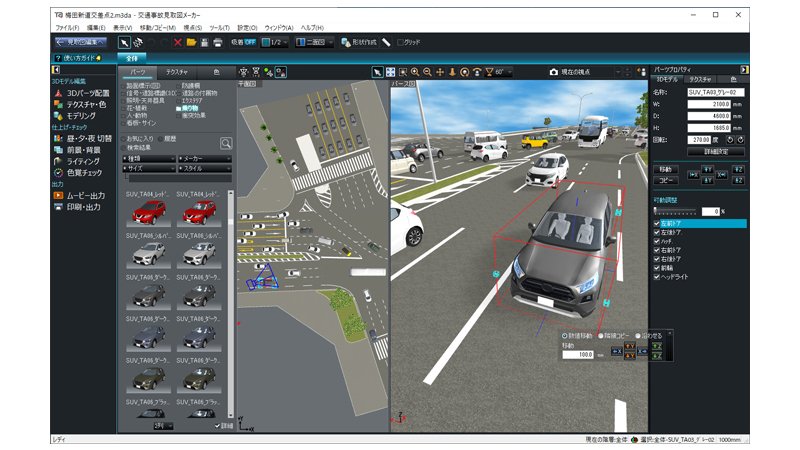Click the zoom in magnifier icon

point(416,72)
